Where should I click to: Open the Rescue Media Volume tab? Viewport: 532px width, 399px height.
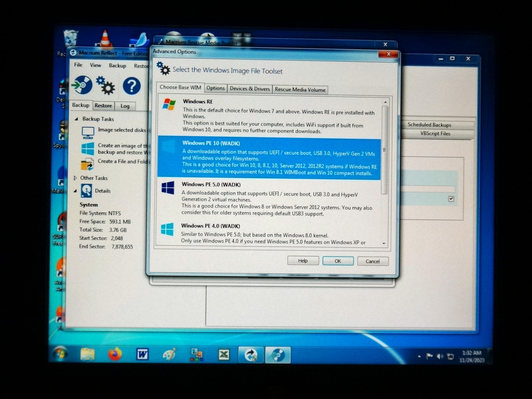tap(300, 90)
